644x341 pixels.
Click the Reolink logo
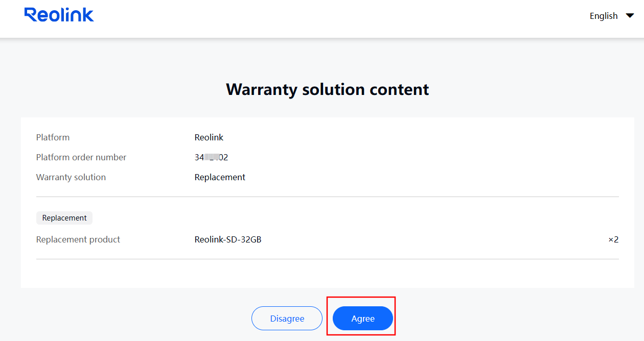[x=59, y=15]
